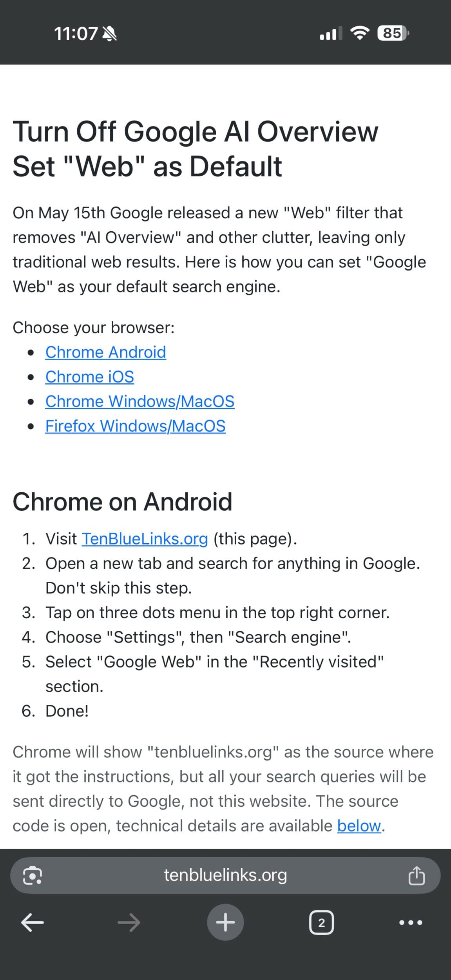
Task: Tap the tenbluelinks.org address bar
Action: (225, 875)
